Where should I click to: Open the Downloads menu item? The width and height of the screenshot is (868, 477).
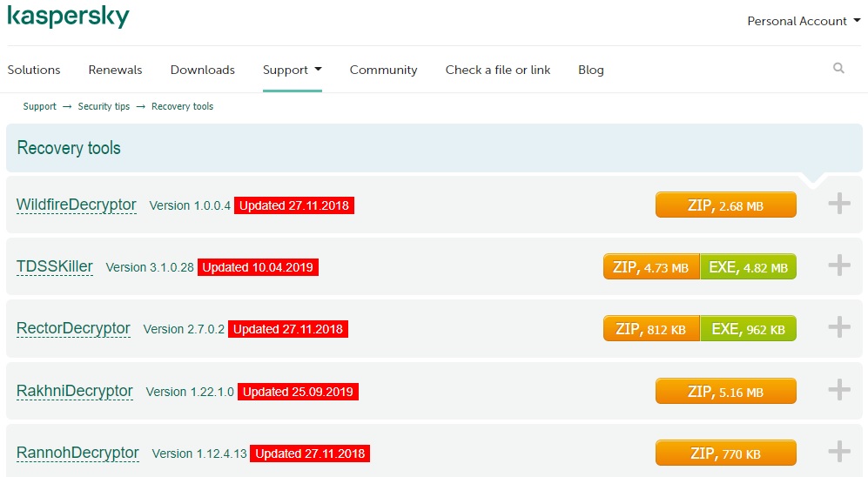(x=203, y=70)
